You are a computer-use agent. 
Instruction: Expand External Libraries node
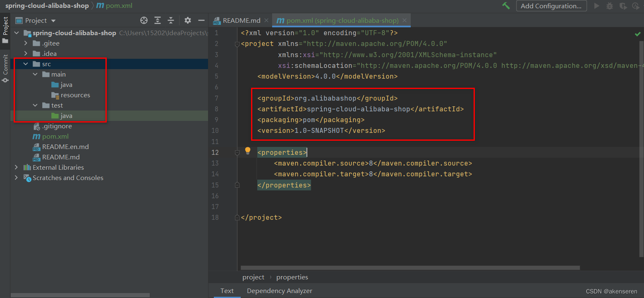point(16,168)
